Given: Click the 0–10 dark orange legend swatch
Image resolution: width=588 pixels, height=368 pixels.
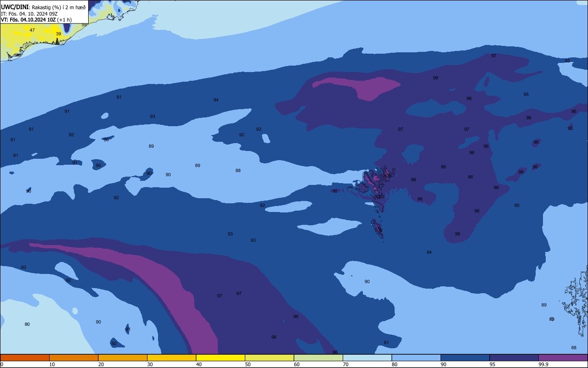Looking at the screenshot, I should click(25, 357).
